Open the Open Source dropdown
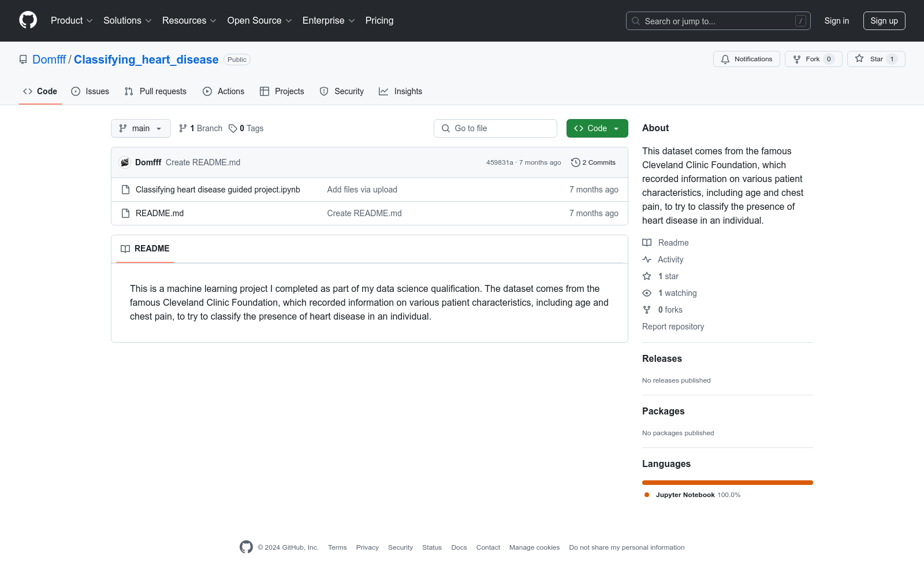This screenshot has width=924, height=578. [260, 21]
